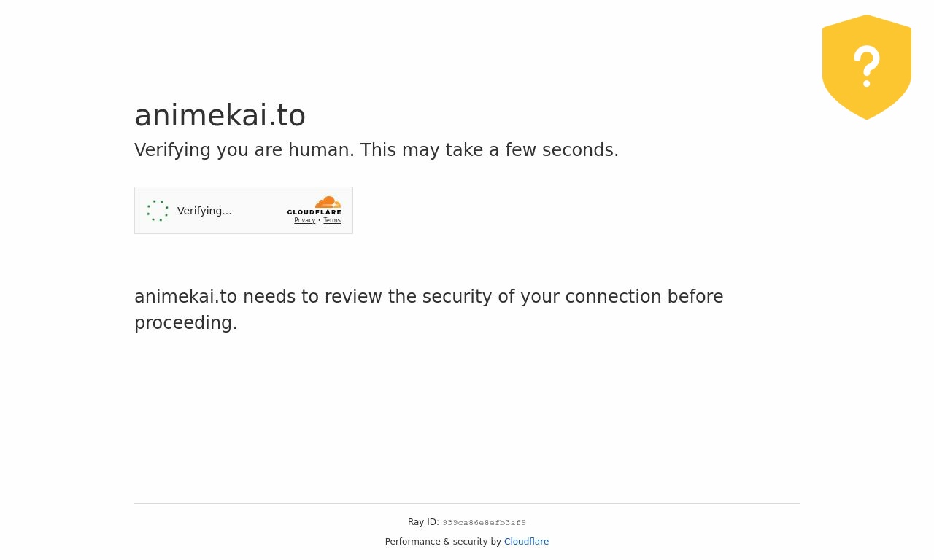Screen dimensions: 934x560
Task: Follow the Cloudflare link in the footer
Action: click(526, 542)
